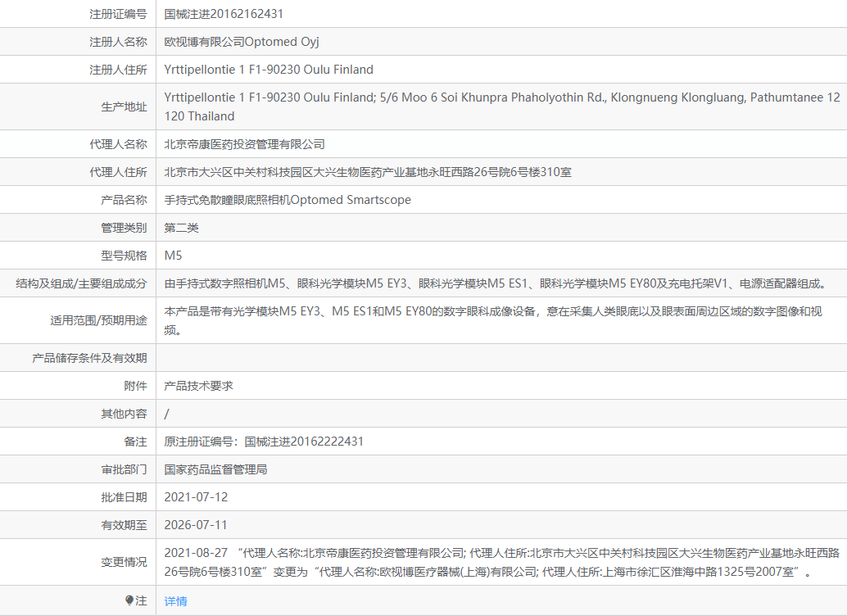Select the structure composition text starting 由手持式数字照相机M5
Screen dimensions: 847x616
pyautogui.click(x=496, y=283)
